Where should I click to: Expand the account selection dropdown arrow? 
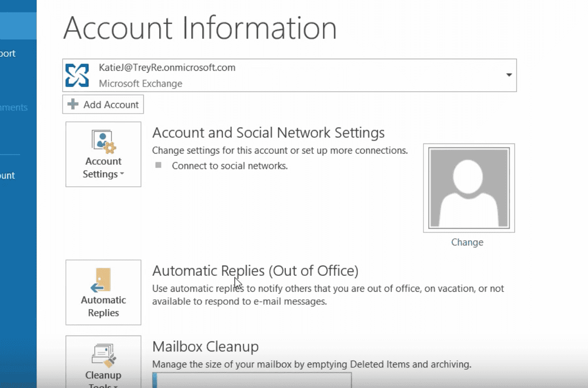pos(509,75)
